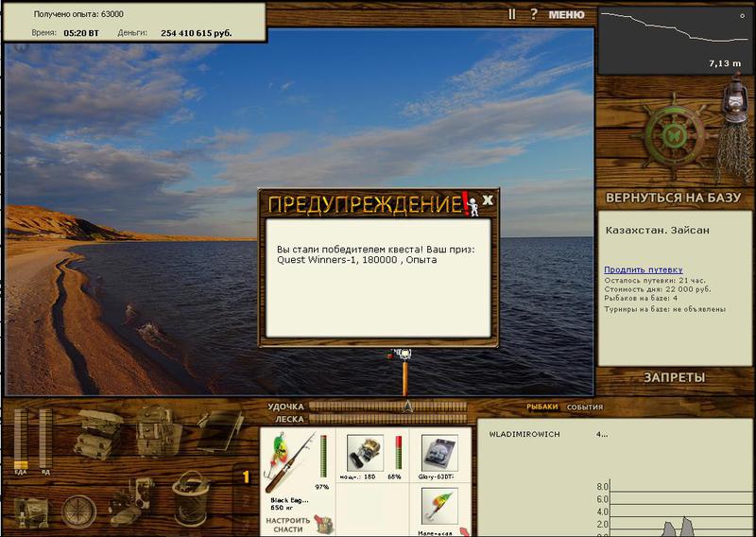Open the МЕНЮ menu

(x=566, y=15)
